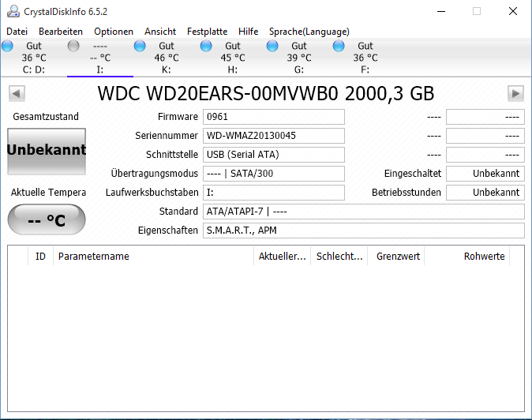Open the Sprache(Language) menu

[x=309, y=32]
